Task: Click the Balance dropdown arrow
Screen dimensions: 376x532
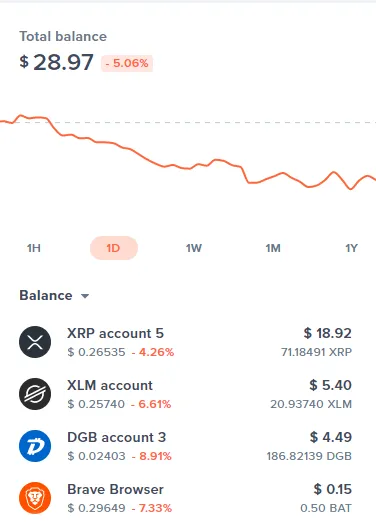Action: coord(85,296)
